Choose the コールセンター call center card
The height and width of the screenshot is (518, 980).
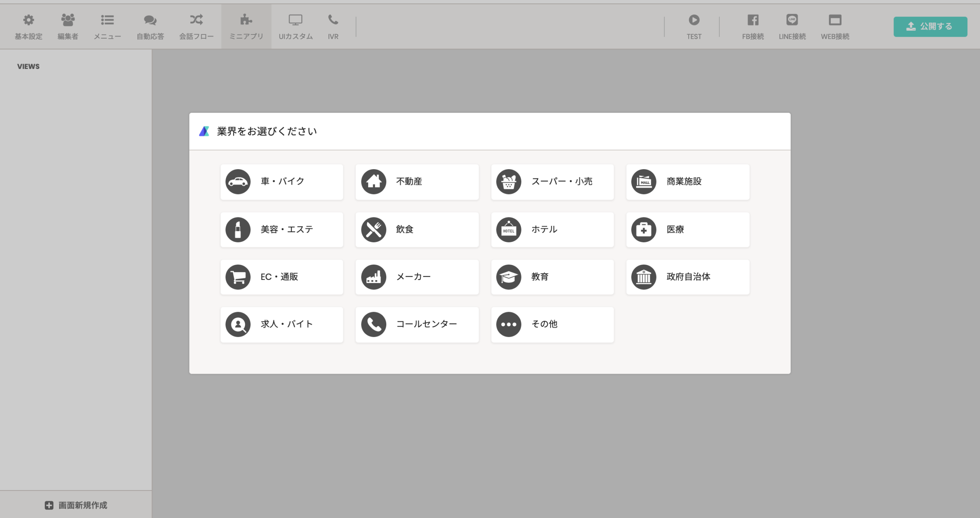[417, 325]
